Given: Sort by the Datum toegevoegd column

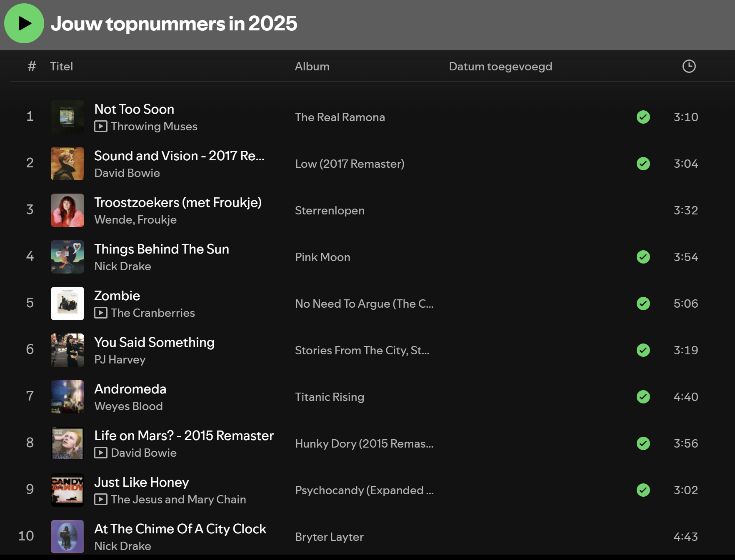Looking at the screenshot, I should [x=500, y=66].
